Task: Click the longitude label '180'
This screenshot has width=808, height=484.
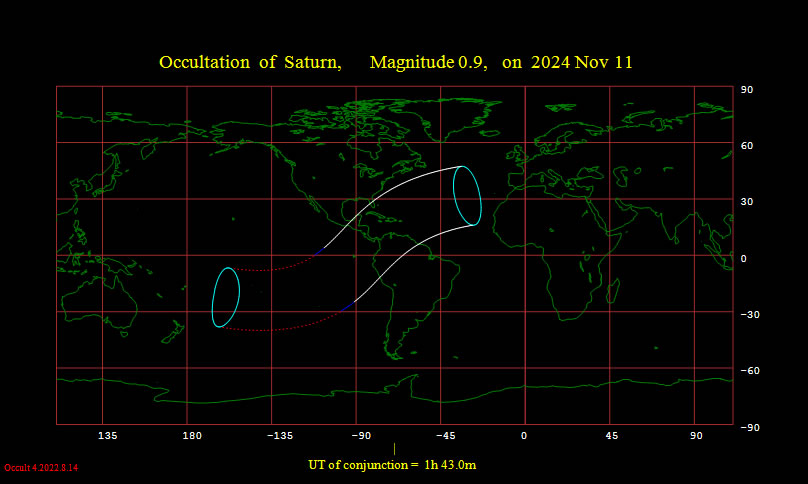Action: coord(192,436)
